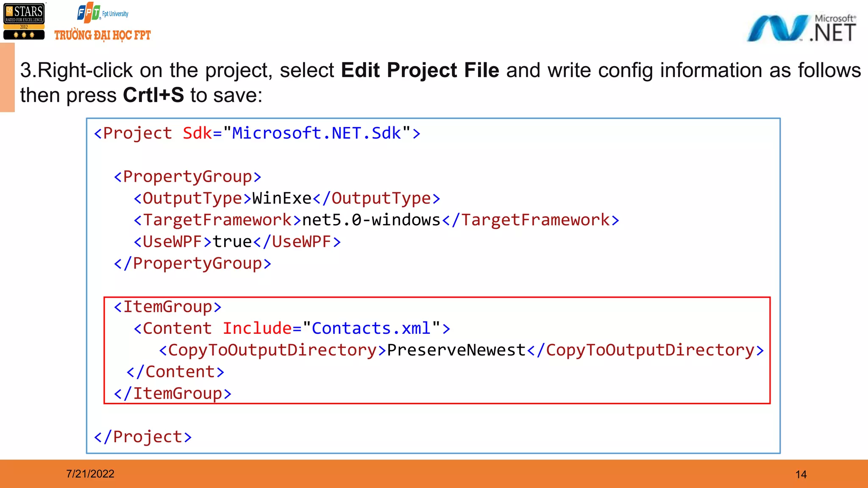The image size is (868, 488).
Task: Click the 'true' value in UseWPF
Action: (232, 241)
